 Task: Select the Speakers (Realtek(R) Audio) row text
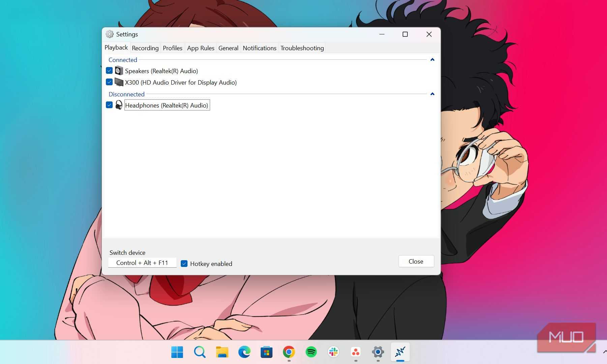[x=162, y=71]
